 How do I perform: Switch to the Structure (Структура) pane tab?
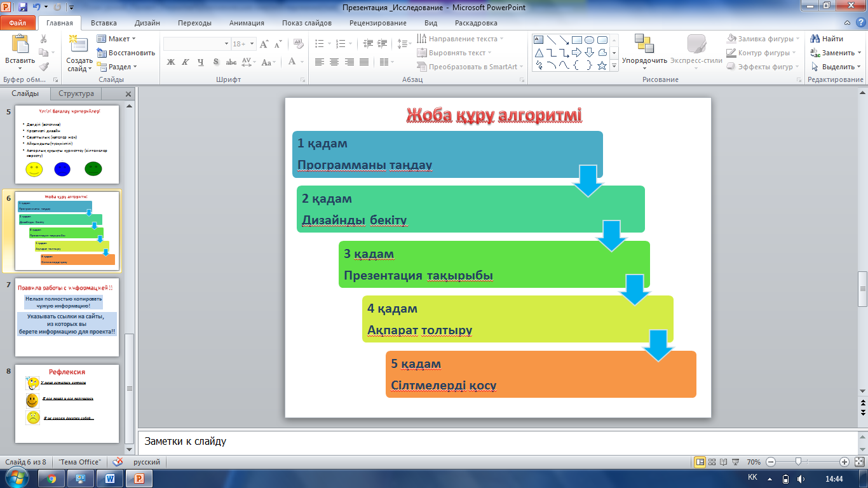click(x=76, y=93)
